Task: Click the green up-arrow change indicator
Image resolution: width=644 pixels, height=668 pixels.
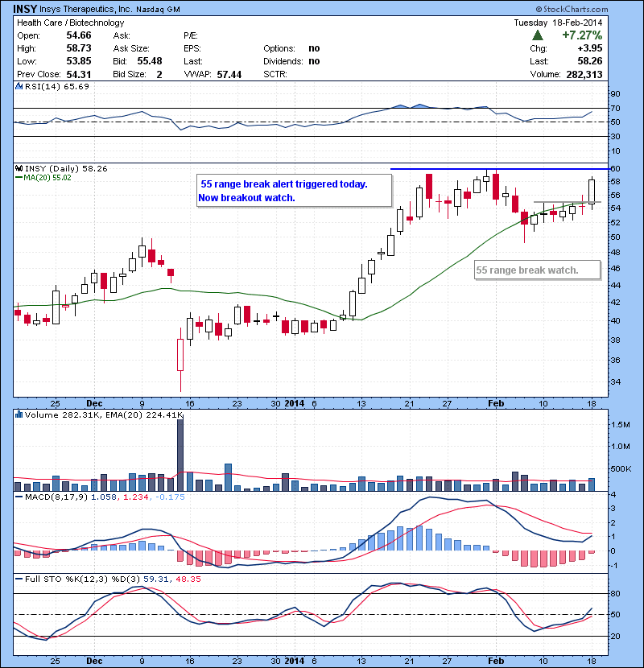Action: [x=538, y=36]
